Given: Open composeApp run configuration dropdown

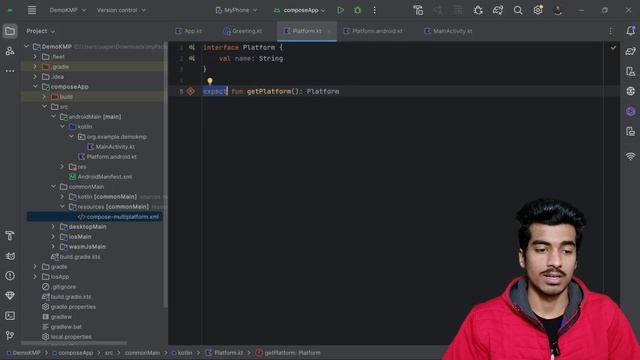Looking at the screenshot, I should pyautogui.click(x=299, y=10).
